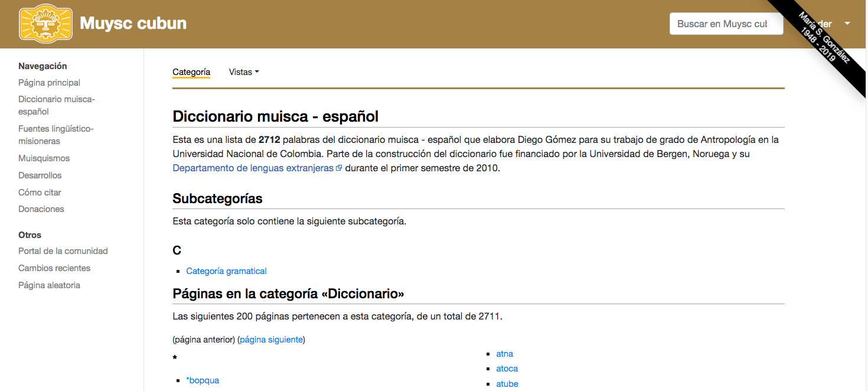This screenshot has width=868, height=391.
Task: View Cambios recientes
Action: click(54, 268)
